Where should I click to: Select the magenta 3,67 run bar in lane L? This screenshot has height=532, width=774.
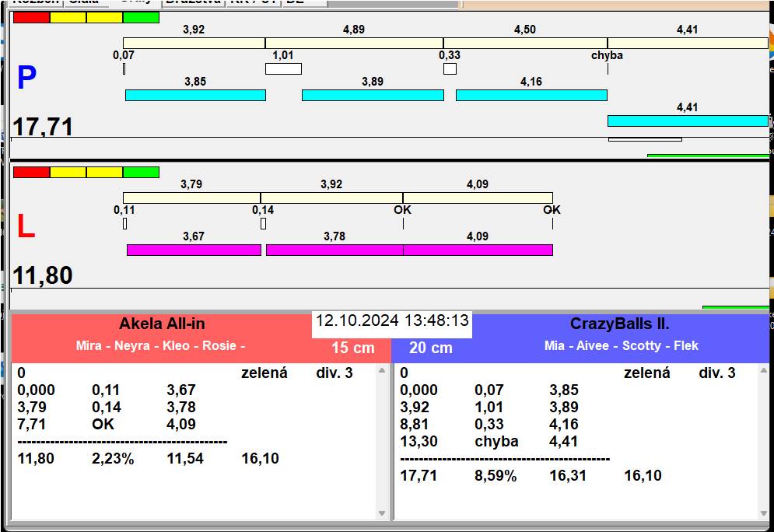[x=194, y=250]
